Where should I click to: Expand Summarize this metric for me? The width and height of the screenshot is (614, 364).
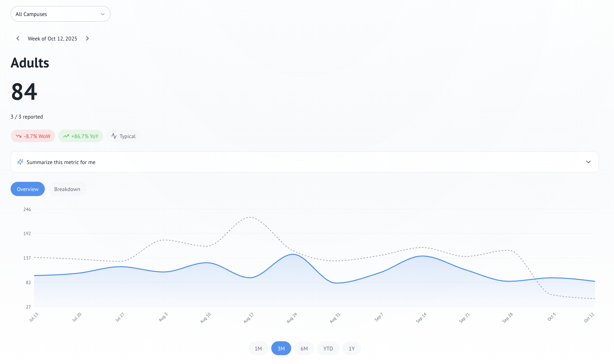(61, 162)
